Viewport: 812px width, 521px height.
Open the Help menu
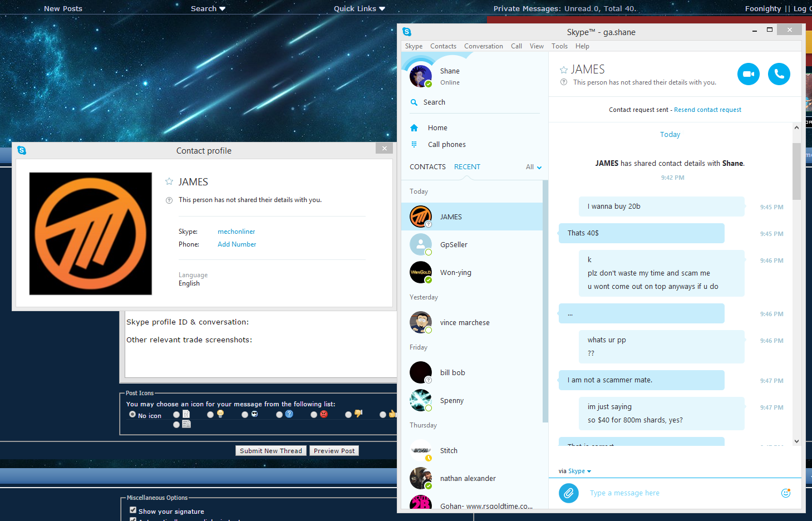tap(582, 46)
